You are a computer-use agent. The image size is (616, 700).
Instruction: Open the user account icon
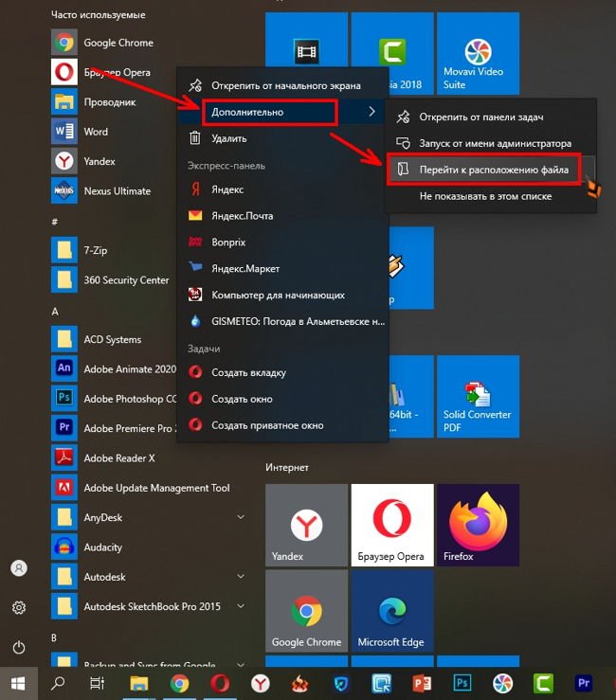[x=19, y=568]
